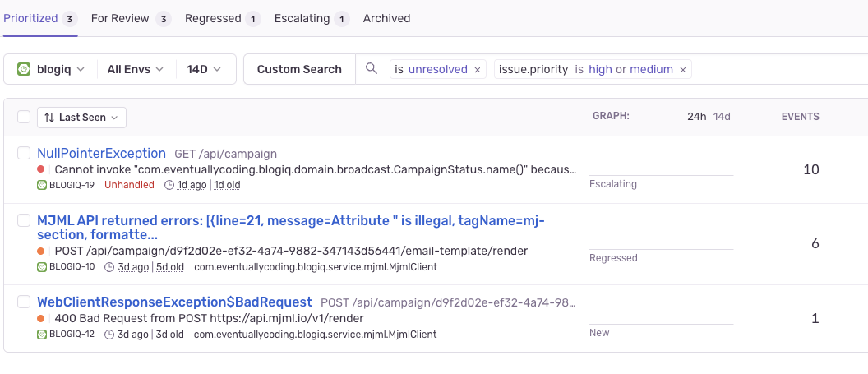Click the BLOGIQ-12 project badge icon

click(43, 334)
